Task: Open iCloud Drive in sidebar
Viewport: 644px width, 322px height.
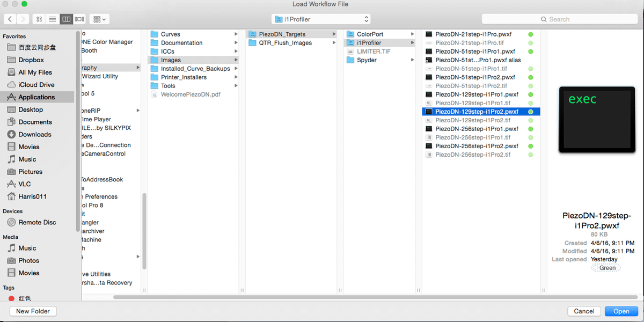Action: (36, 85)
